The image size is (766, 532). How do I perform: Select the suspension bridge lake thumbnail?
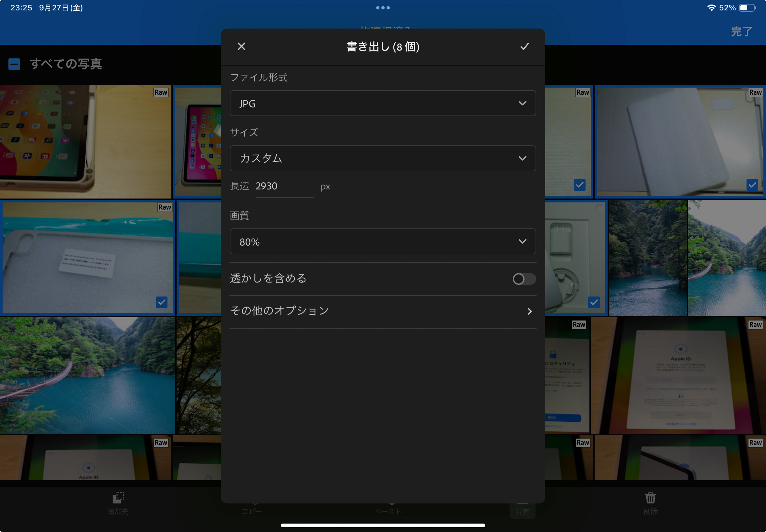click(x=87, y=375)
